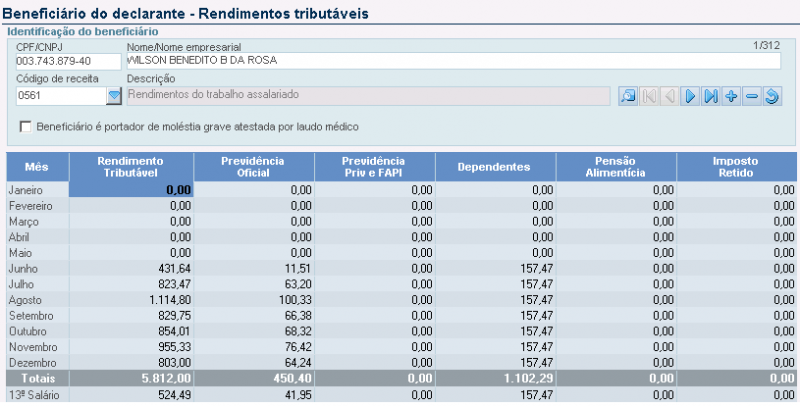Click Outubro Previdência Oficial cell 68,32
Viewport: 800px width, 406px height.
click(254, 332)
